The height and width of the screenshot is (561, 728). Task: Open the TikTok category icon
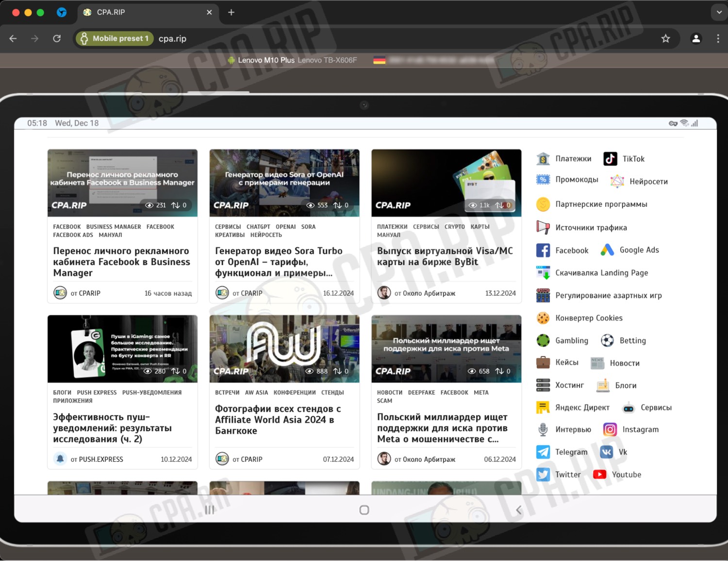click(x=610, y=159)
